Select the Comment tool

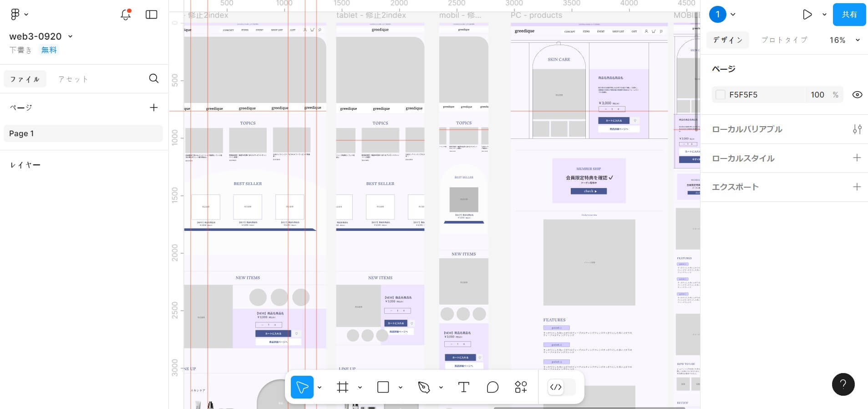tap(492, 387)
